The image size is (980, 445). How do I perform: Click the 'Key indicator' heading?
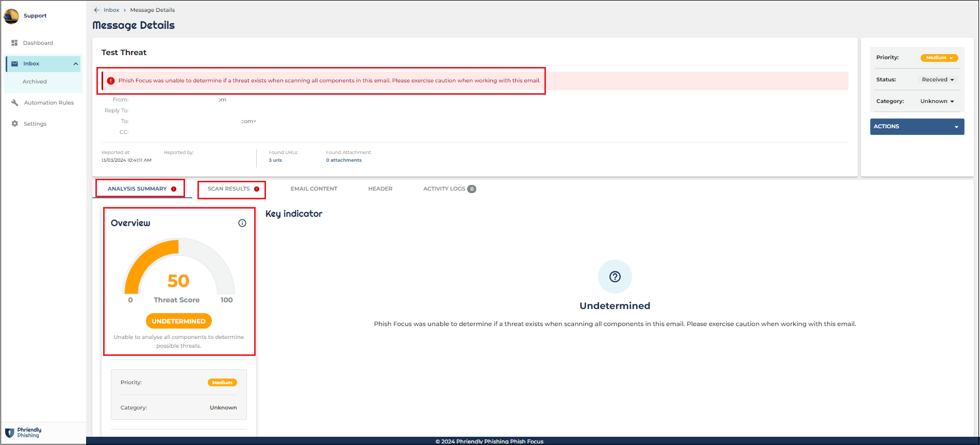coord(294,214)
